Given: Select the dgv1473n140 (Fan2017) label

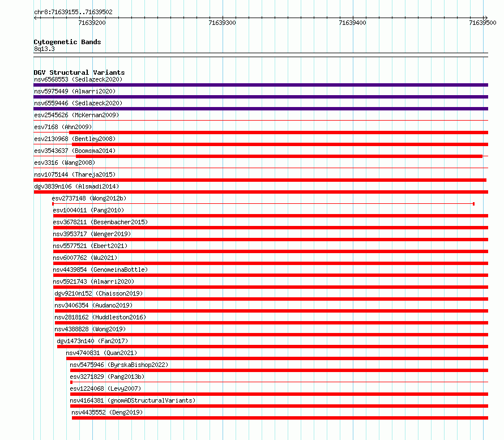Looking at the screenshot, I should 92,341.
